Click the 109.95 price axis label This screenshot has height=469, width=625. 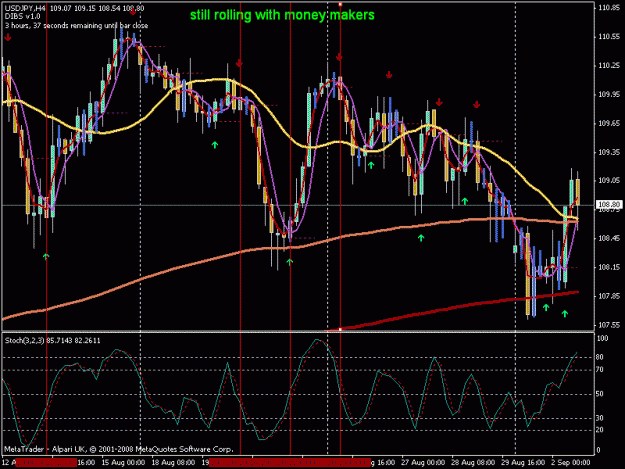(609, 94)
